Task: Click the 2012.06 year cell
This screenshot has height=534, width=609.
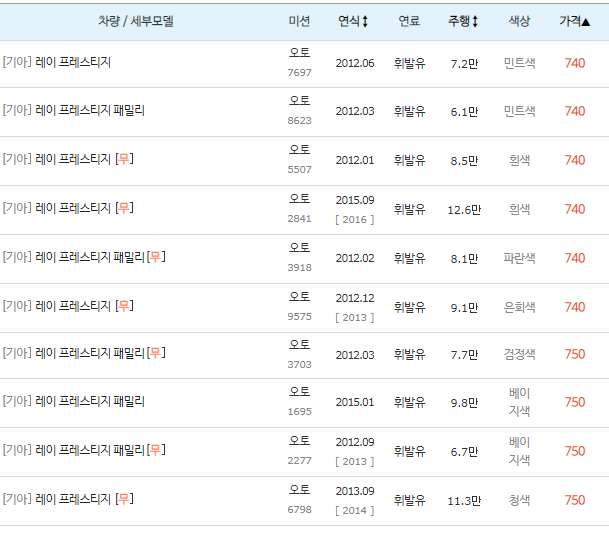Action: [355, 63]
